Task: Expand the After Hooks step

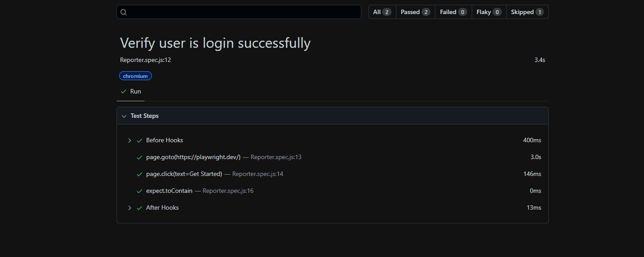Action: 130,208
